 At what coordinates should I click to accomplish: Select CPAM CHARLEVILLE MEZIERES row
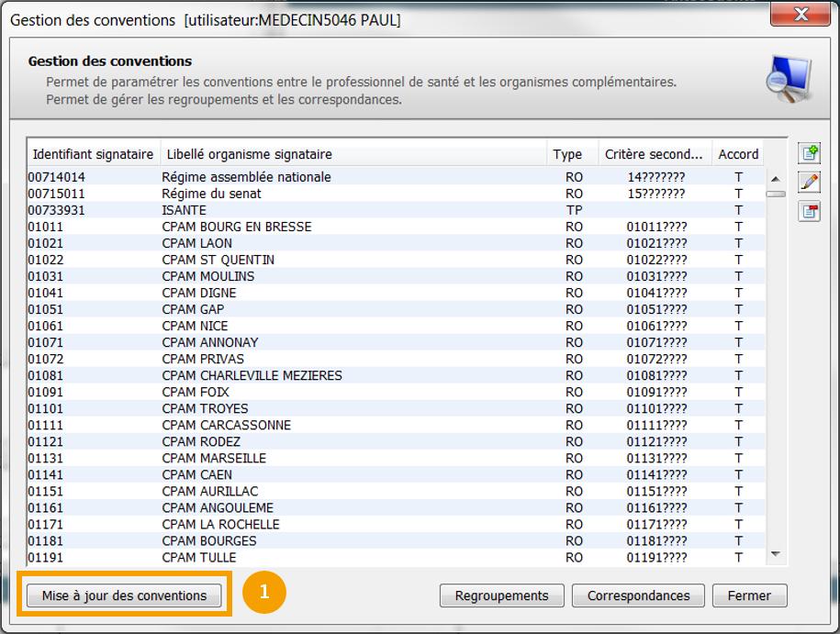[396, 375]
